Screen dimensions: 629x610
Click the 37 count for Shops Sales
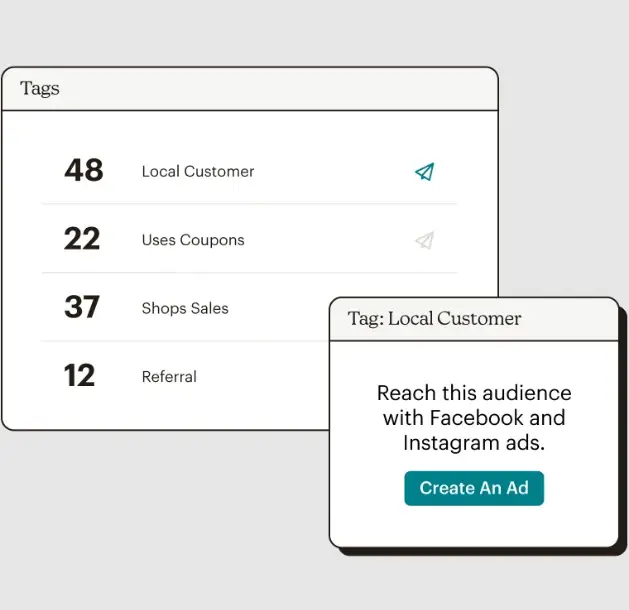(82, 307)
